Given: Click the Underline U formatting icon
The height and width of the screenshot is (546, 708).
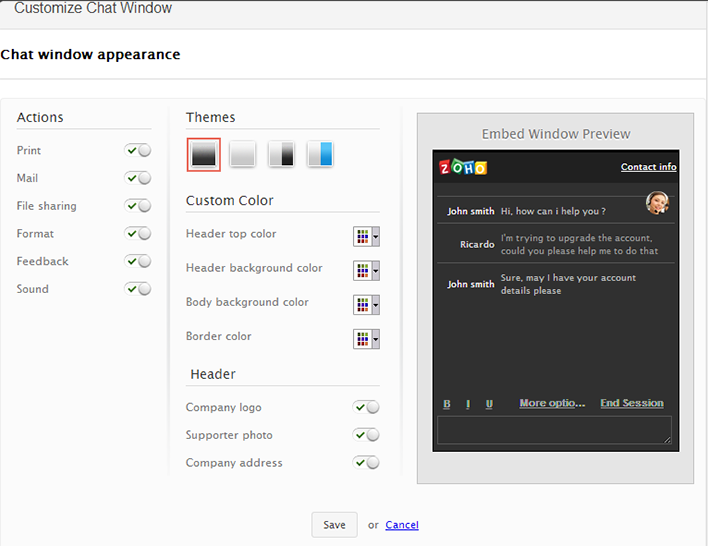Looking at the screenshot, I should (489, 404).
